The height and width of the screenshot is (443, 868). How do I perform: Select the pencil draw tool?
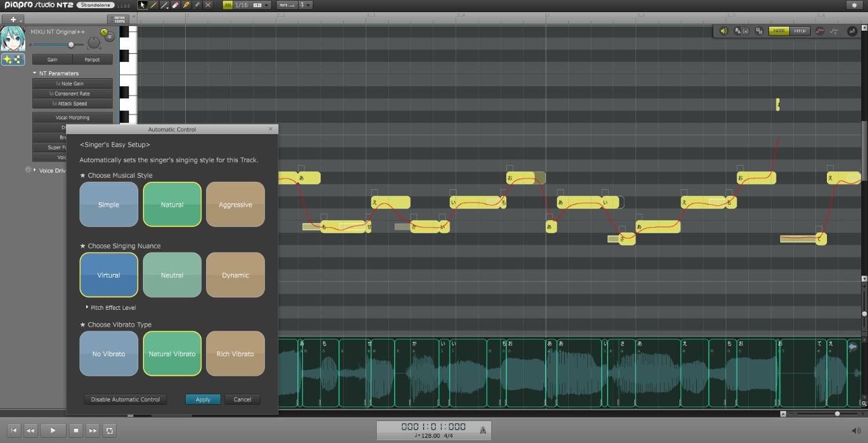154,5
